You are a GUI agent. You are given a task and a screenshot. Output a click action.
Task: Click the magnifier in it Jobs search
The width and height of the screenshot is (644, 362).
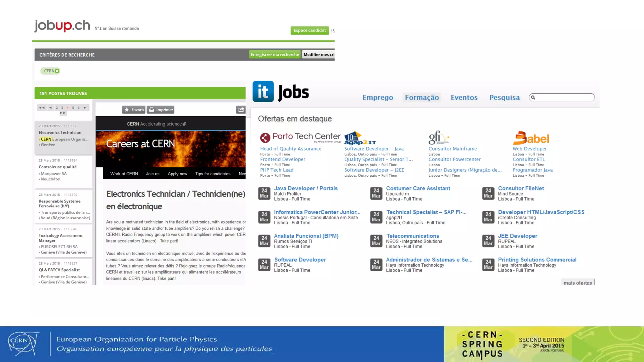pyautogui.click(x=533, y=98)
